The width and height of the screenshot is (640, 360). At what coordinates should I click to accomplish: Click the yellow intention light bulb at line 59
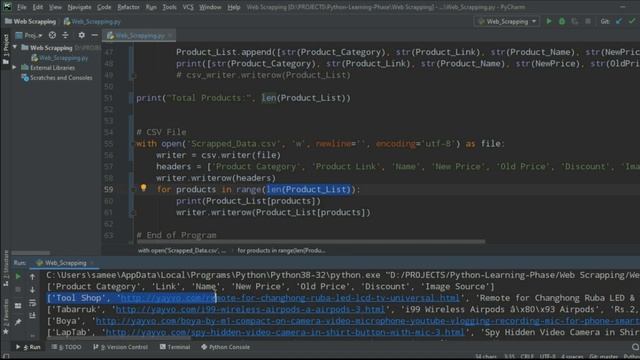[x=144, y=188]
